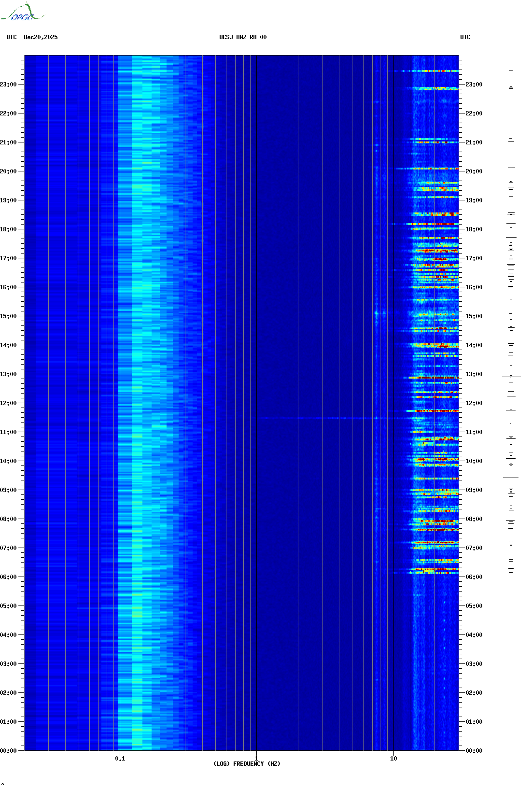Viewport: 532px width, 789px height.
Task: Click the 06:00 label on left time axis
Action: pyautogui.click(x=8, y=577)
